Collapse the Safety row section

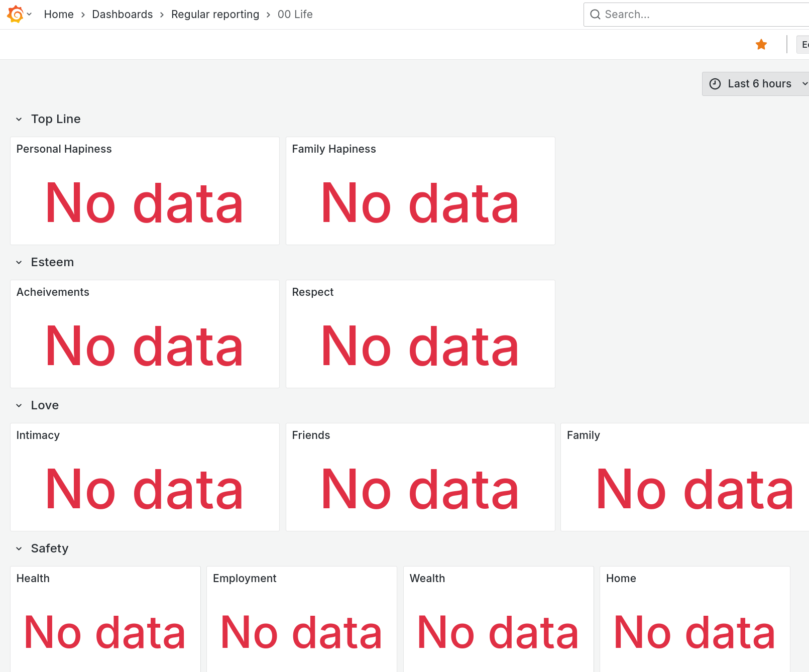tap(19, 548)
